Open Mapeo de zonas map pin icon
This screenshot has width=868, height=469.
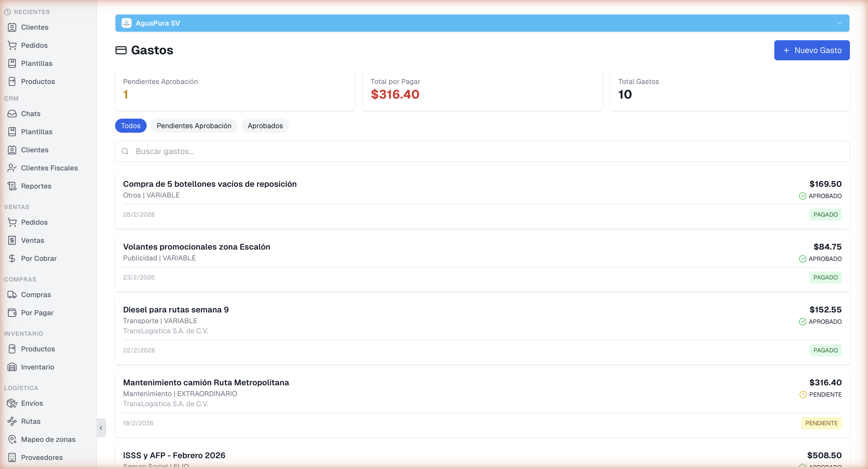13,439
